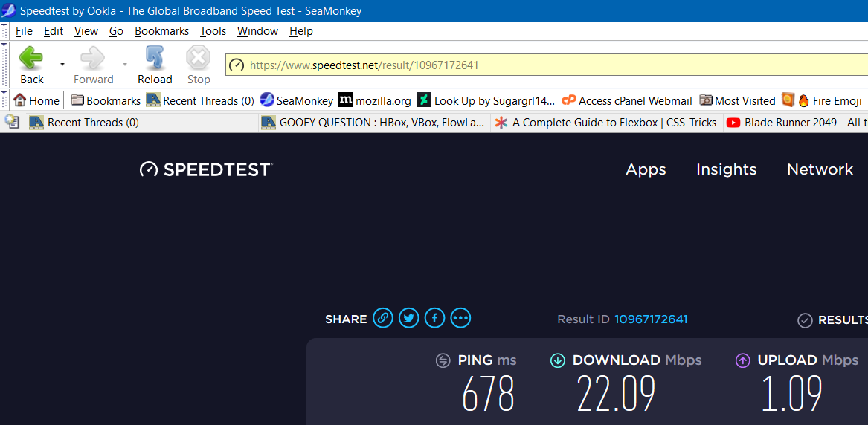Copy the result link via chain icon
This screenshot has width=868, height=425.
(x=383, y=319)
